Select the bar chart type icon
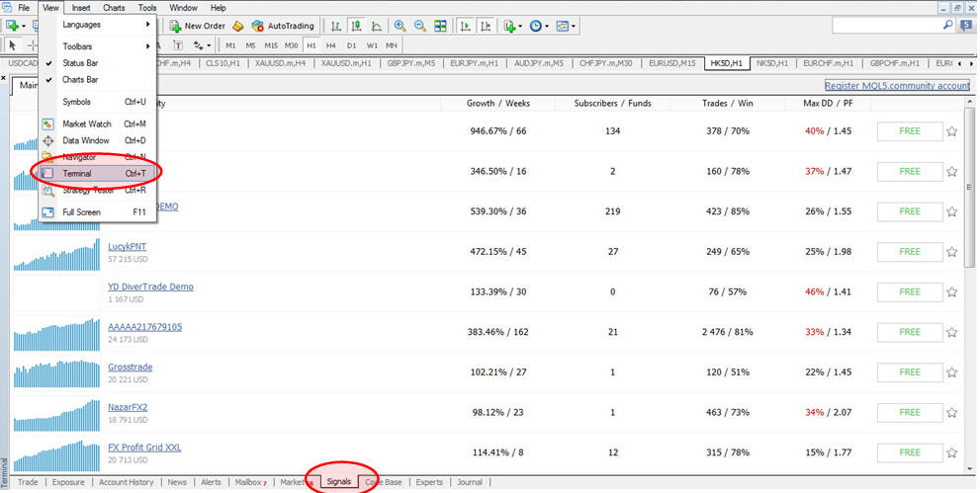Screen dimensions: 980x493 (x=336, y=26)
